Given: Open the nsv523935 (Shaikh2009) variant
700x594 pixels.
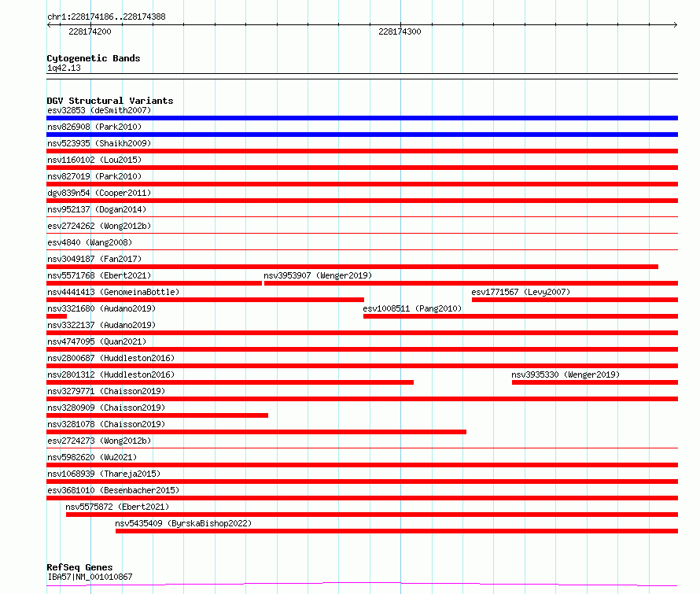Looking at the screenshot, I should point(99,143).
